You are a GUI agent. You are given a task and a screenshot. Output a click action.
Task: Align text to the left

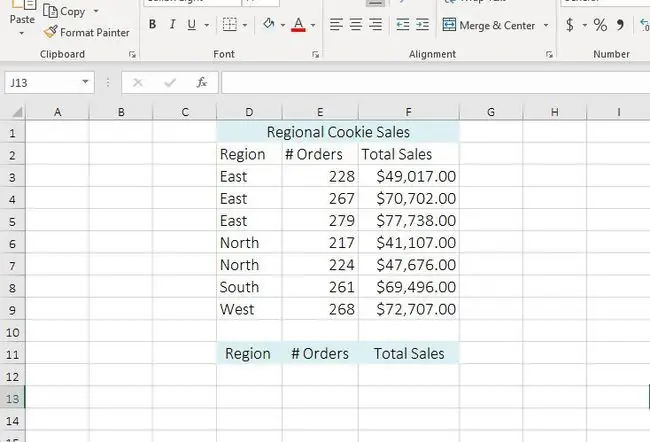tap(336, 24)
